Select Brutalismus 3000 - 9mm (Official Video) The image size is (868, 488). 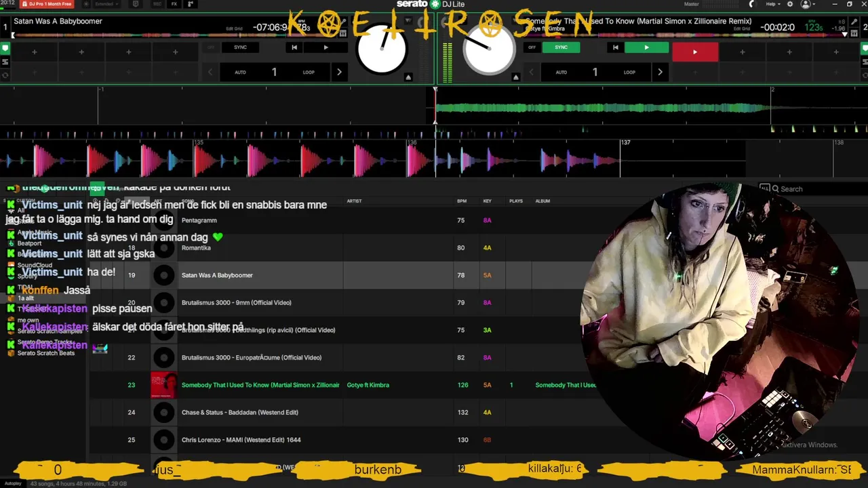[236, 302]
